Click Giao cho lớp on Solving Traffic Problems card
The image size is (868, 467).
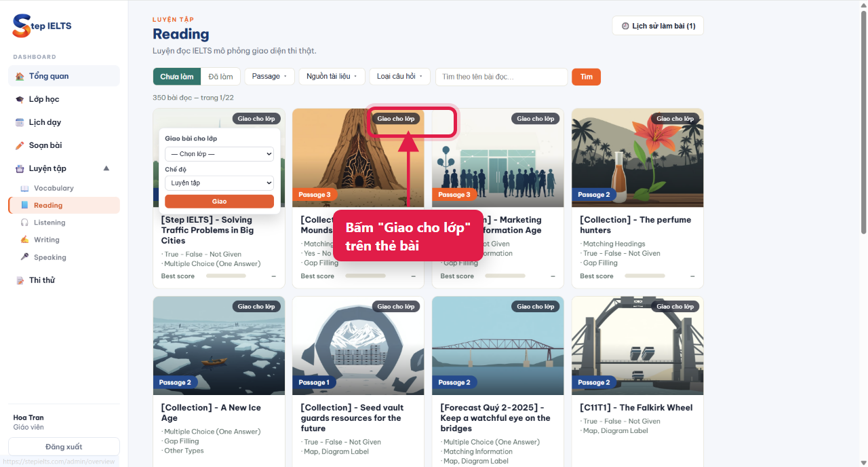tap(256, 119)
